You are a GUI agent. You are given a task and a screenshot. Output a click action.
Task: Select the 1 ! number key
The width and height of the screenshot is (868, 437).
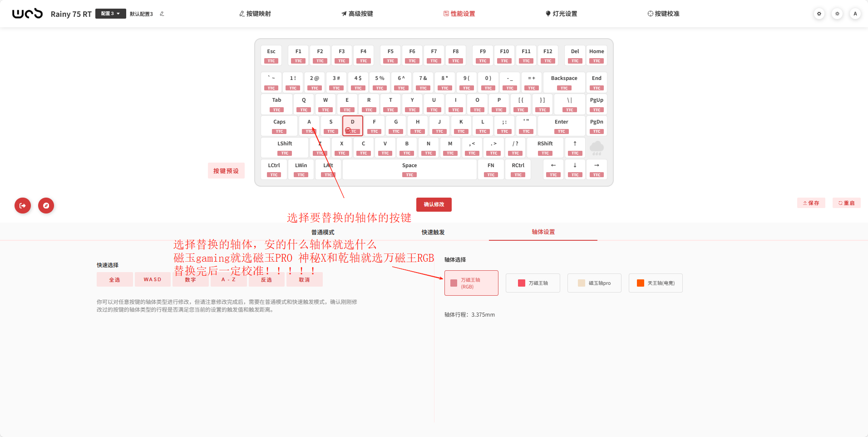click(x=293, y=82)
